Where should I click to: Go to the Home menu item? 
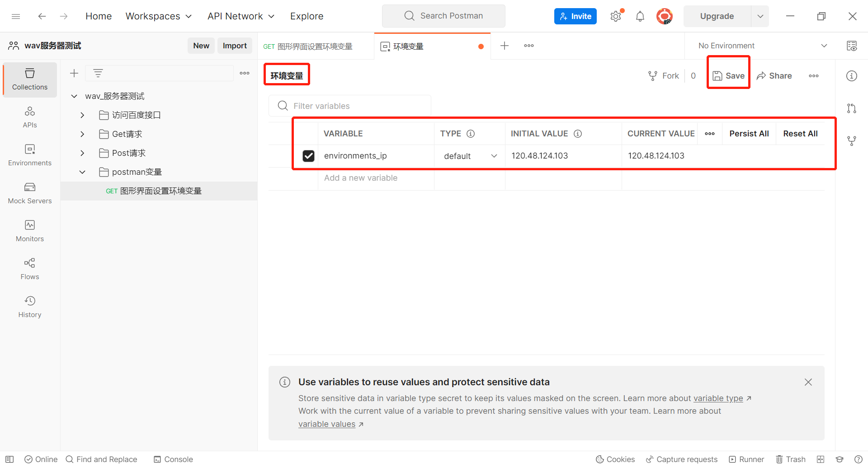pos(99,16)
